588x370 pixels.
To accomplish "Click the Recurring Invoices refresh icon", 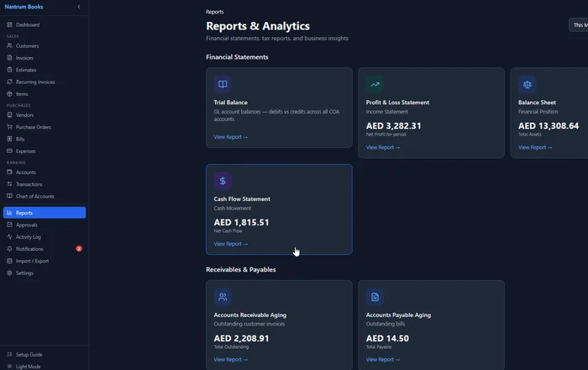I will (x=9, y=82).
